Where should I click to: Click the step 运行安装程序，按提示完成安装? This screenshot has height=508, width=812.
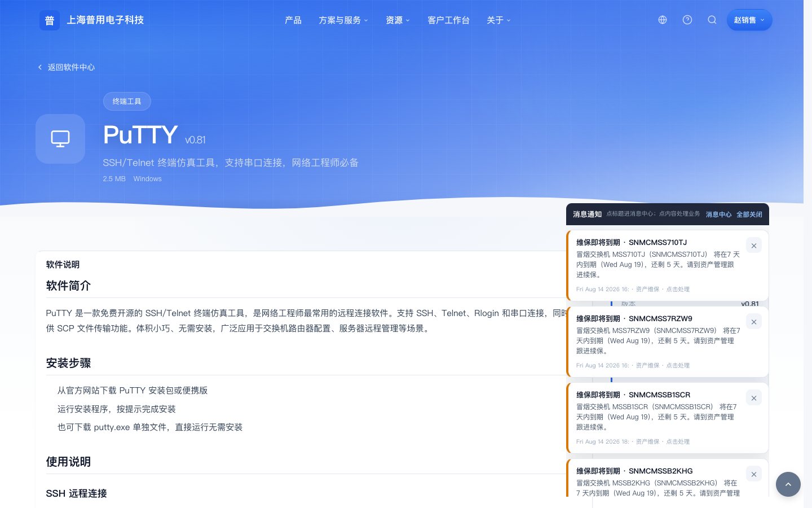117,409
